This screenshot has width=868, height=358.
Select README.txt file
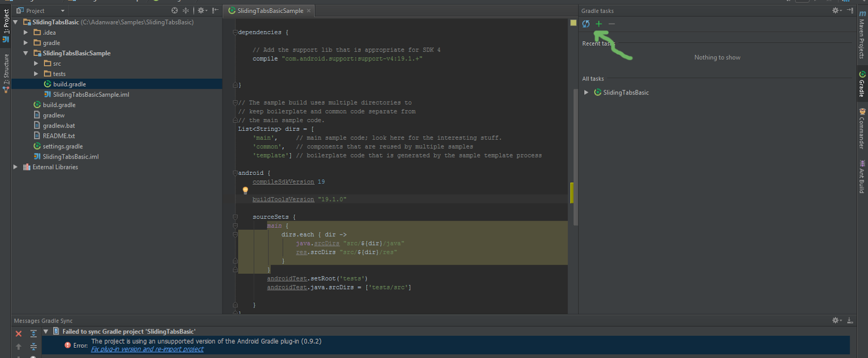(59, 136)
